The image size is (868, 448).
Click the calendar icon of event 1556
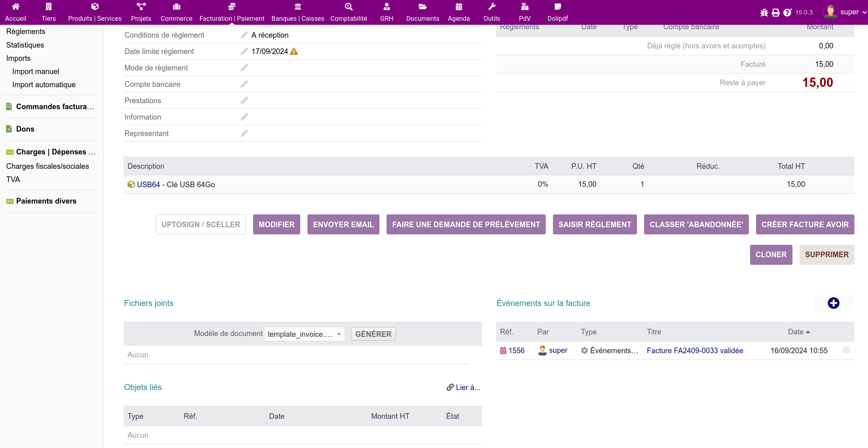(503, 351)
